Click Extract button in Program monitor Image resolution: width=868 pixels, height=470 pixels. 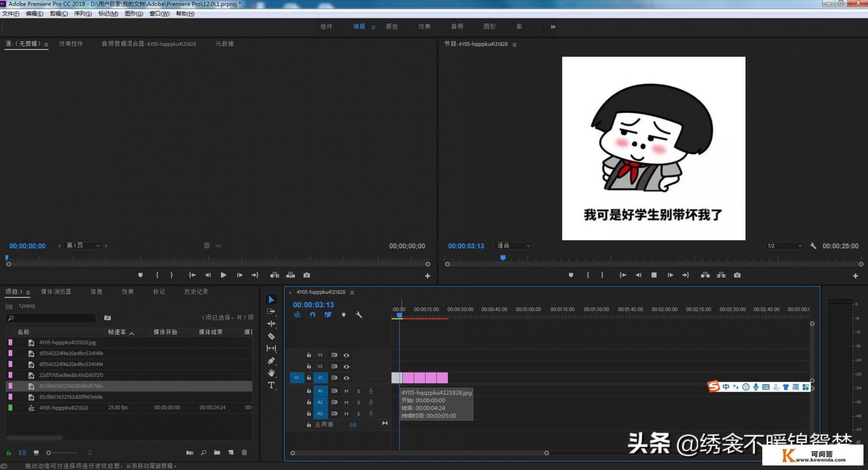721,275
